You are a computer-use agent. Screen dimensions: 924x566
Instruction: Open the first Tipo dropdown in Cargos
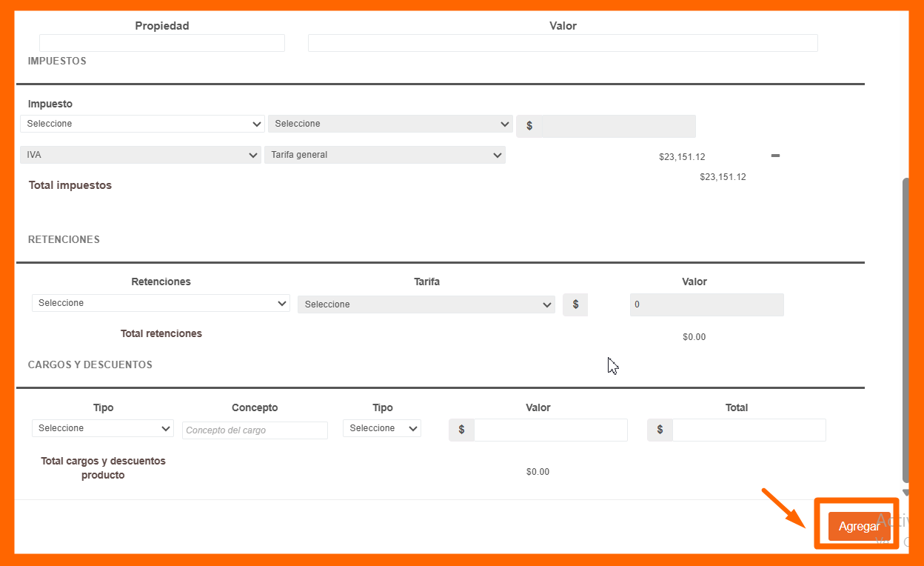[x=102, y=428]
